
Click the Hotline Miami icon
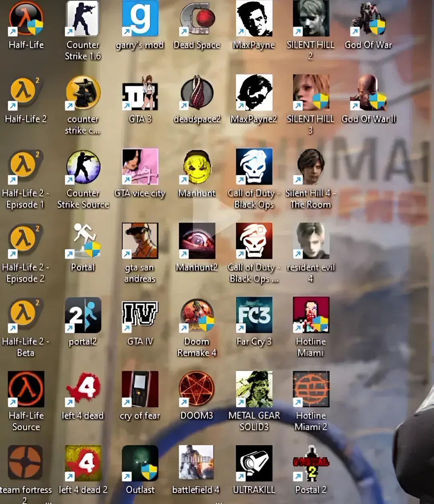pos(311,315)
